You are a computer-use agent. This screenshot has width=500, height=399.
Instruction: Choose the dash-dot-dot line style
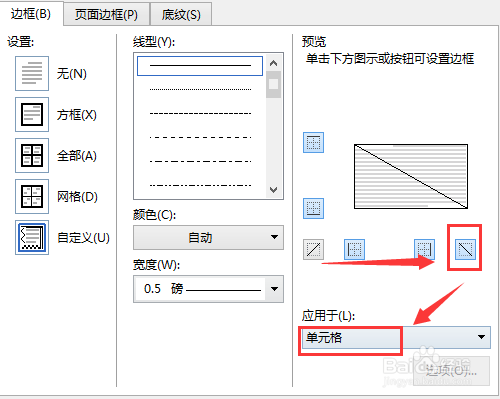tap(200, 185)
